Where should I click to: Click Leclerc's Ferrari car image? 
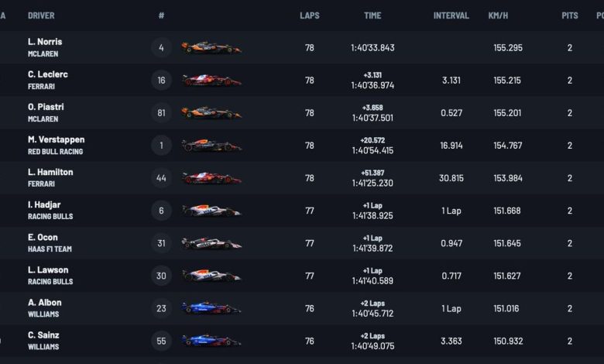pos(211,80)
